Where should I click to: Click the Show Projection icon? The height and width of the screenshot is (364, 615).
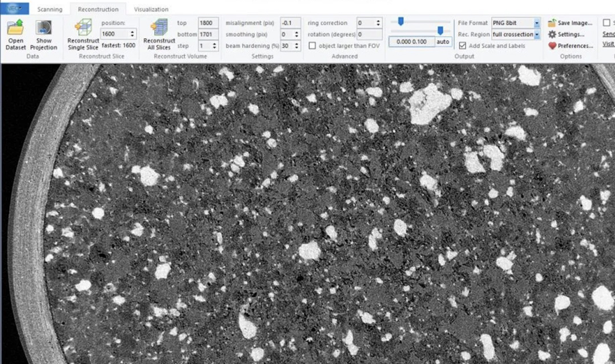43,28
